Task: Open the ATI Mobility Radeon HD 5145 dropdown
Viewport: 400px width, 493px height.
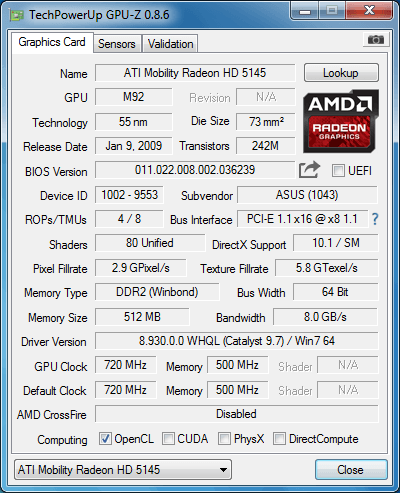Action: (123, 470)
